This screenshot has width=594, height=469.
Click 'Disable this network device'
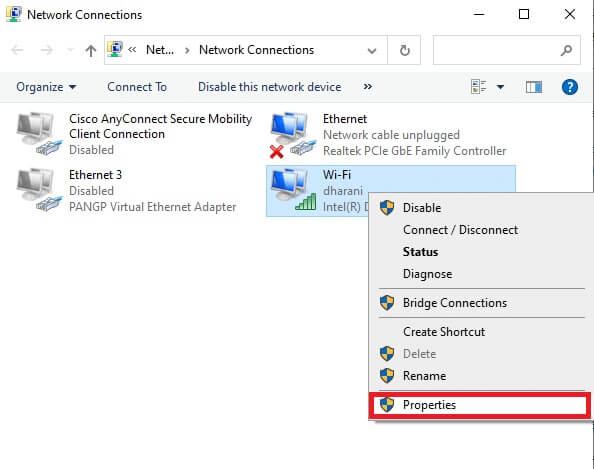pos(269,87)
